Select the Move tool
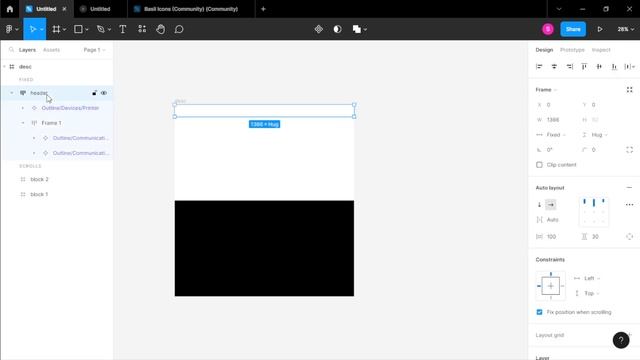 click(33, 29)
